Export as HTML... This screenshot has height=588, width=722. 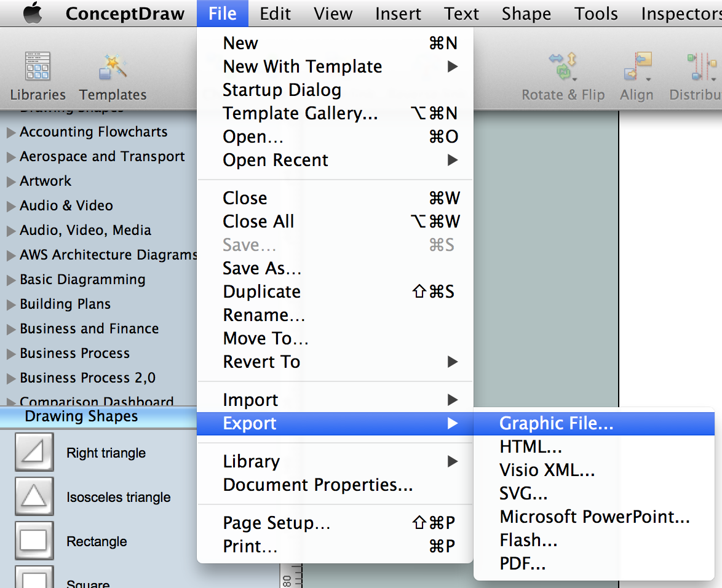point(594,447)
